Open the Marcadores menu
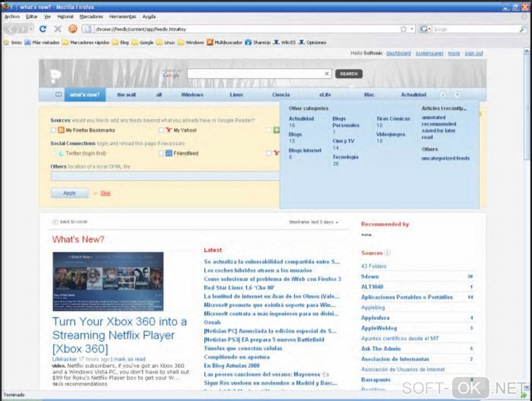Image resolution: width=532 pixels, height=401 pixels. click(x=91, y=16)
